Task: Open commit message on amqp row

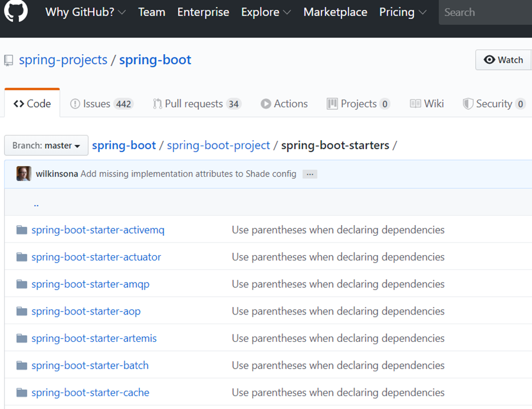Action: click(338, 284)
